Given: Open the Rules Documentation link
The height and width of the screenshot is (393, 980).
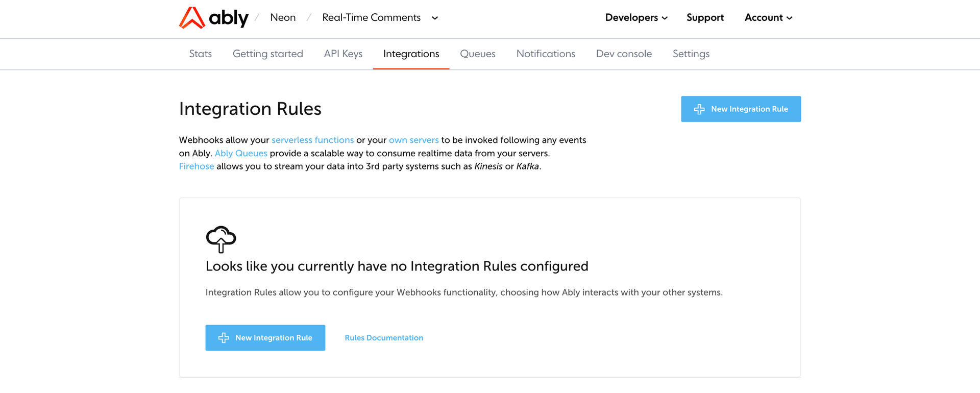Looking at the screenshot, I should pos(384,338).
